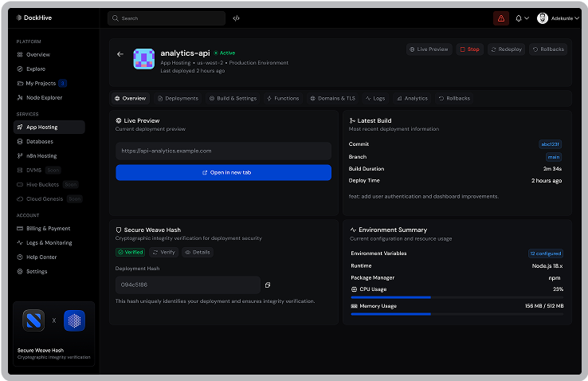Image resolution: width=588 pixels, height=381 pixels.
Task: Click the Open in new tab button
Action: tap(223, 172)
